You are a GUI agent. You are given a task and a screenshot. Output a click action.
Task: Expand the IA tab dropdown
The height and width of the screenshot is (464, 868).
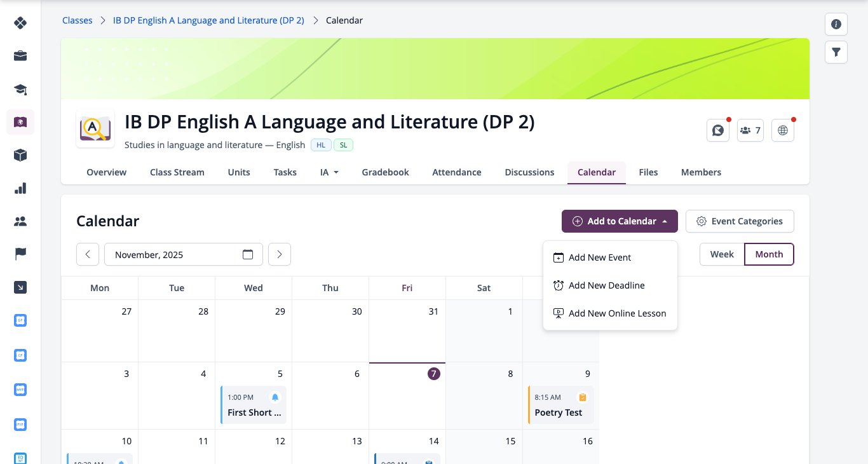click(329, 172)
